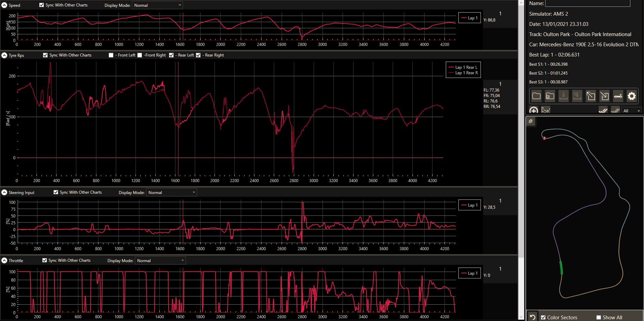
Task: Click the Lap 1 Rear L legend entry
Action: pyautogui.click(x=464, y=67)
